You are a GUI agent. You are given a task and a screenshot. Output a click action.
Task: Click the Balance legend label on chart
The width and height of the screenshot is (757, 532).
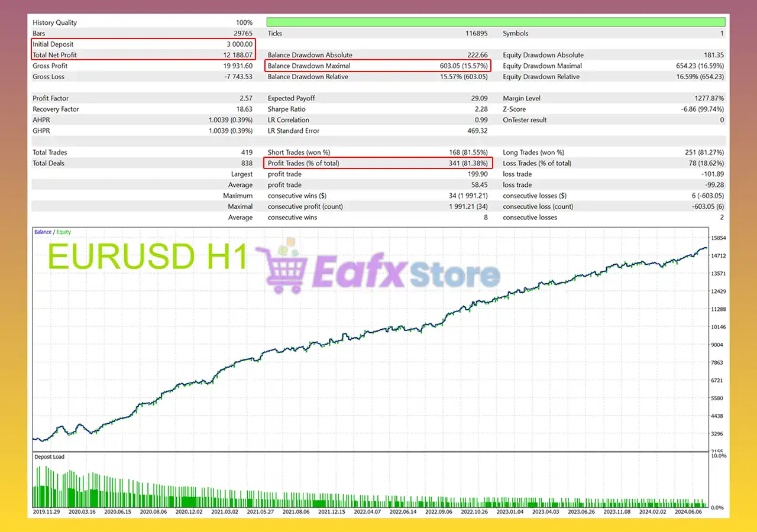pyautogui.click(x=43, y=232)
